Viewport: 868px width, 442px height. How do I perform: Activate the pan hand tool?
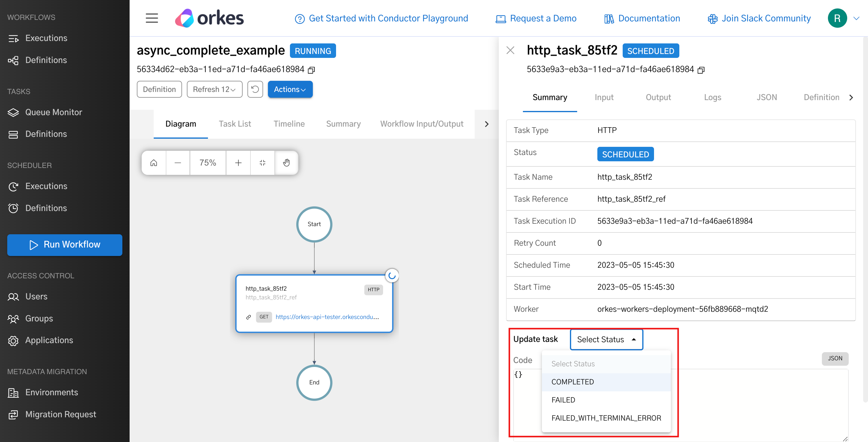pyautogui.click(x=286, y=163)
